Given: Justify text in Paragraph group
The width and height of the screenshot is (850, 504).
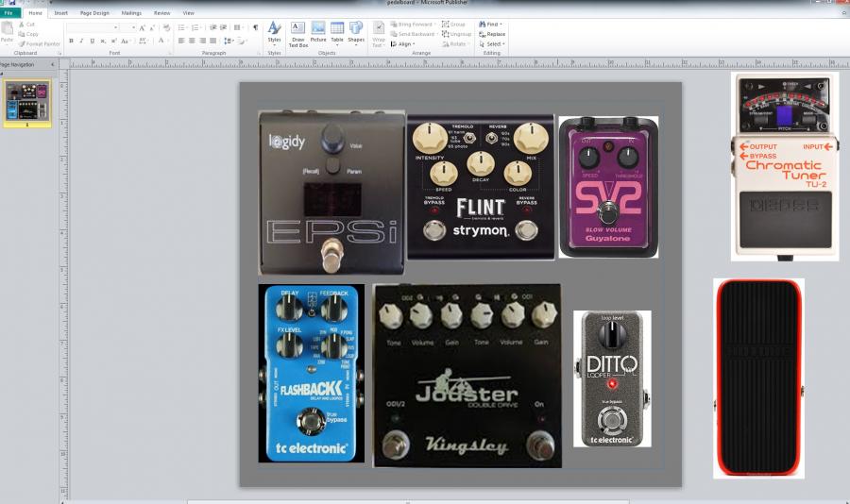Looking at the screenshot, I should point(213,42).
